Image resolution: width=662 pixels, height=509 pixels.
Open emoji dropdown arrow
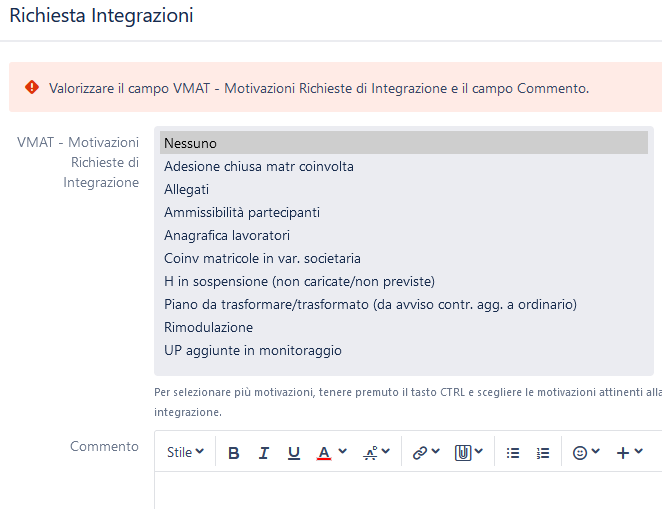(x=596, y=451)
